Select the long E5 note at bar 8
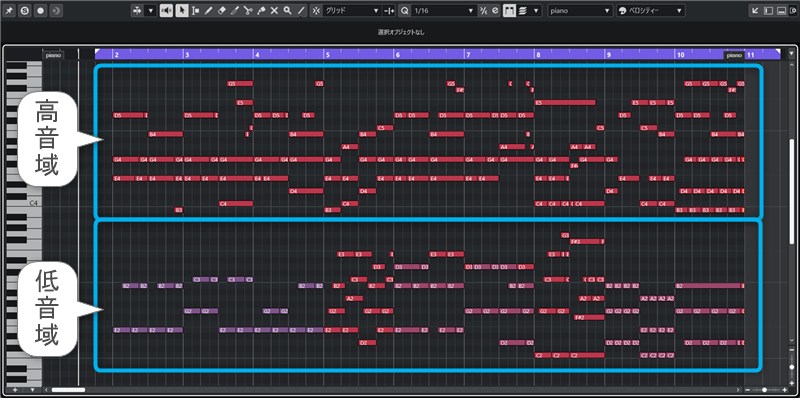The height and width of the screenshot is (398, 800). [565, 103]
